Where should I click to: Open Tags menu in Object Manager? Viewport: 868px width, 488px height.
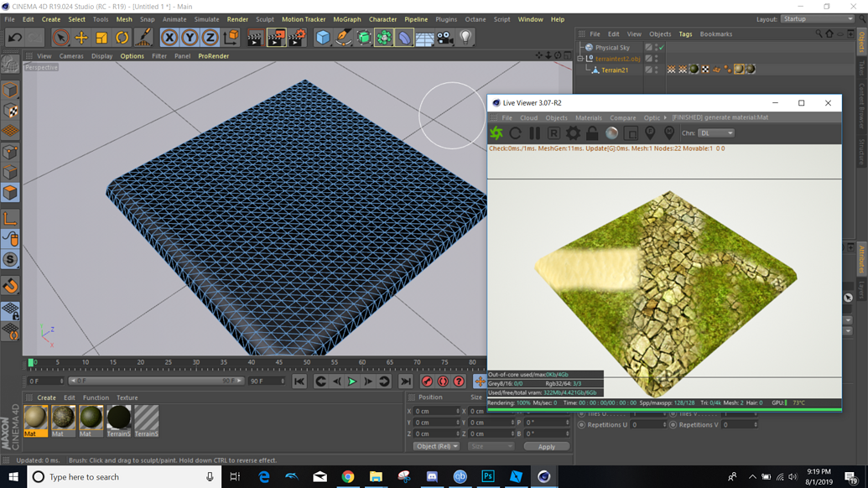pos(685,34)
